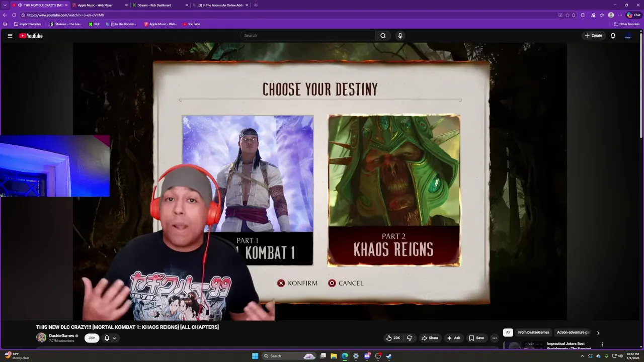Select the From DashieGames filter chip

coord(533,332)
